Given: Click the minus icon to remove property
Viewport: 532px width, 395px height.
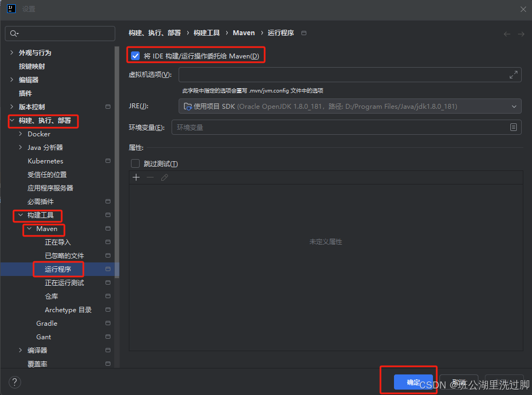Looking at the screenshot, I should tap(150, 177).
